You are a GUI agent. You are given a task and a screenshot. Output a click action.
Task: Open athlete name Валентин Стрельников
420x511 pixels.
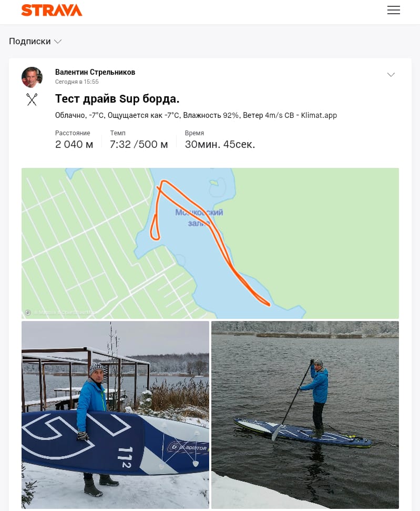(x=95, y=72)
